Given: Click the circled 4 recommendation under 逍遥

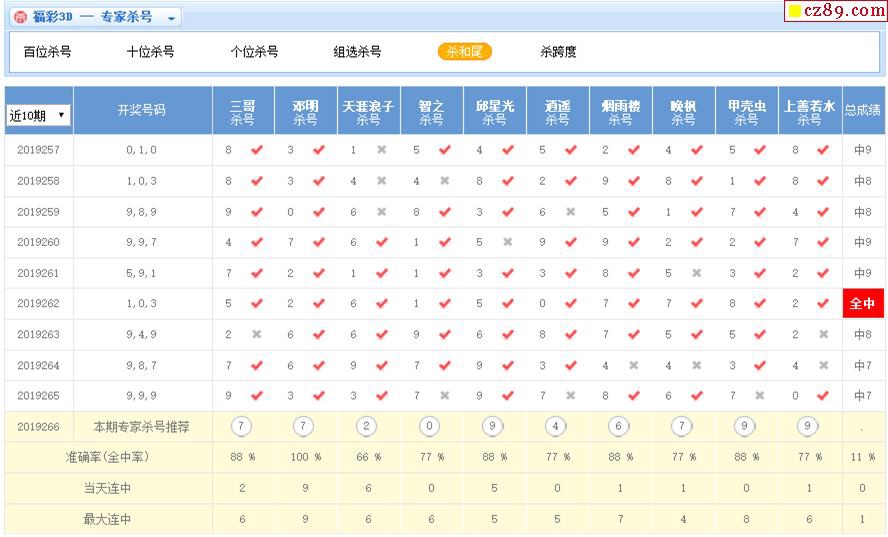Looking at the screenshot, I should (x=556, y=426).
